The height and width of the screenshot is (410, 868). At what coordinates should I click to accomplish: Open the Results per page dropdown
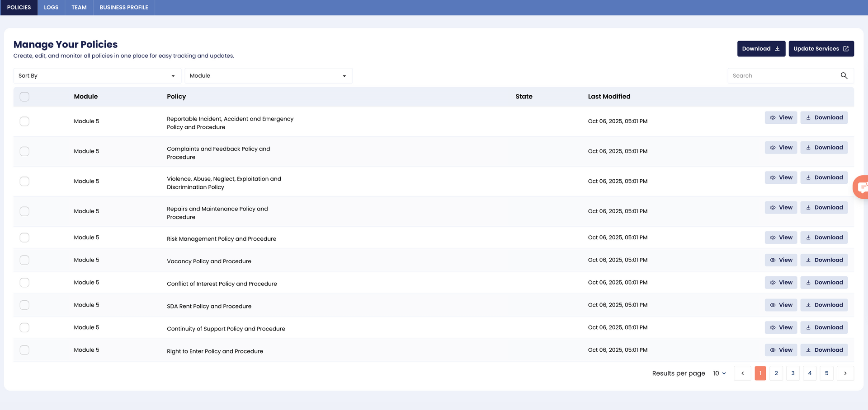click(719, 373)
